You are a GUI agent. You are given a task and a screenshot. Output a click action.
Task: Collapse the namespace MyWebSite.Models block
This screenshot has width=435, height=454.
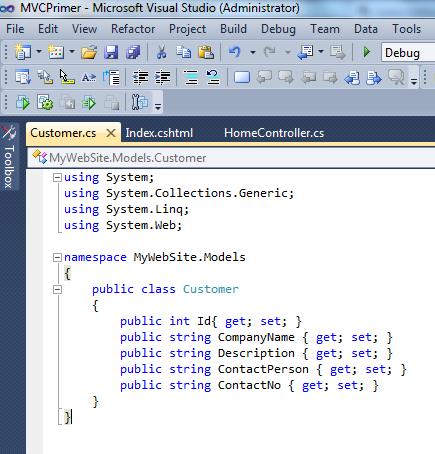[57, 257]
